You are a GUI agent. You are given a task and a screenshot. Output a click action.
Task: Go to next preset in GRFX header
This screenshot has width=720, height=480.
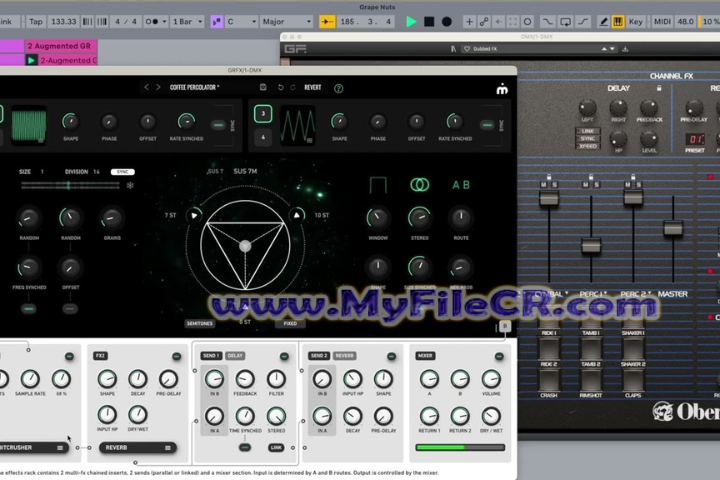coord(158,87)
